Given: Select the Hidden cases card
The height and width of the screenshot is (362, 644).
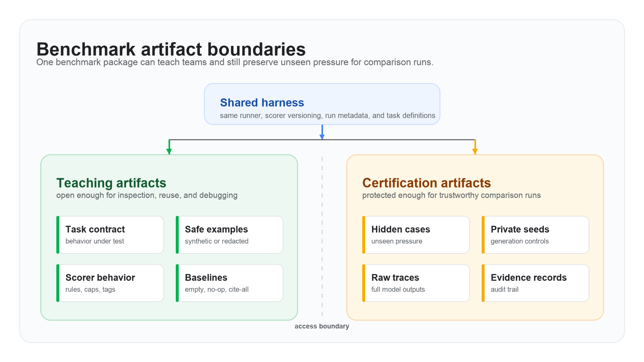Looking at the screenshot, I should click(416, 235).
